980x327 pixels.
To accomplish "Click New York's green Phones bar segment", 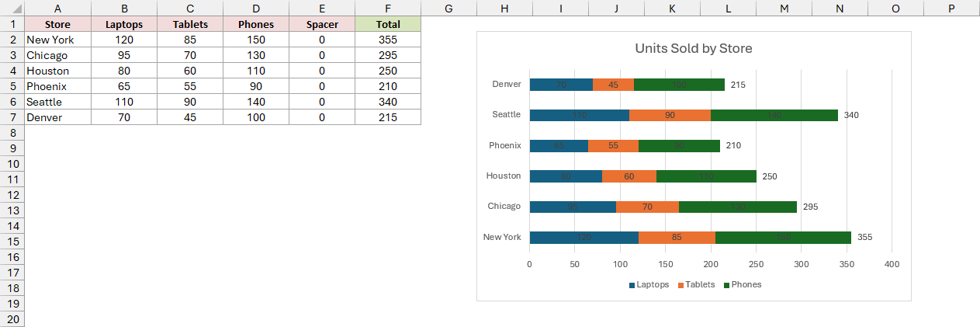I will coord(783,237).
